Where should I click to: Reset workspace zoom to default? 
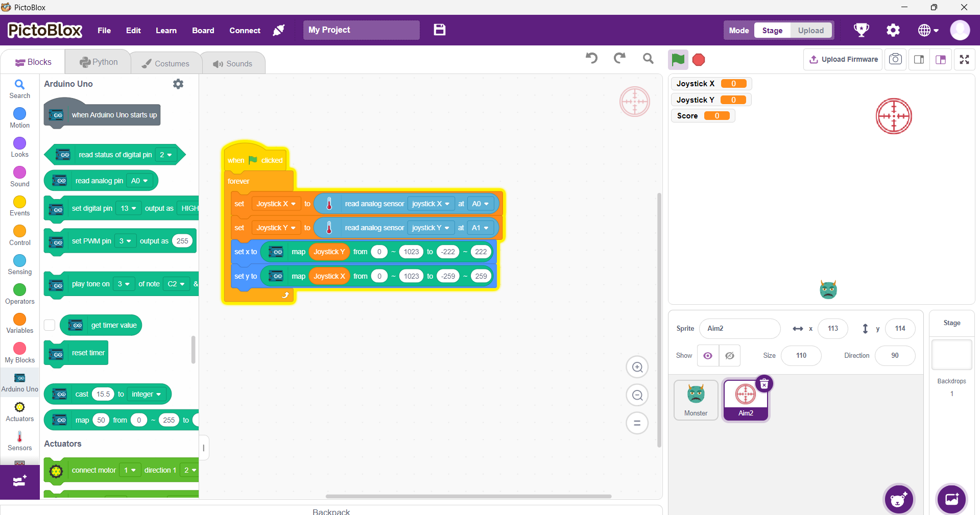pos(637,423)
